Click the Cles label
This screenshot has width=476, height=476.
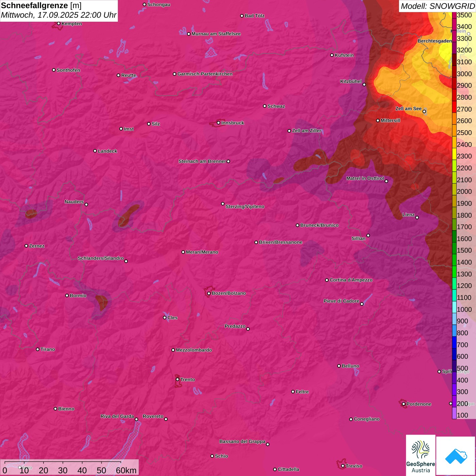[x=172, y=318]
